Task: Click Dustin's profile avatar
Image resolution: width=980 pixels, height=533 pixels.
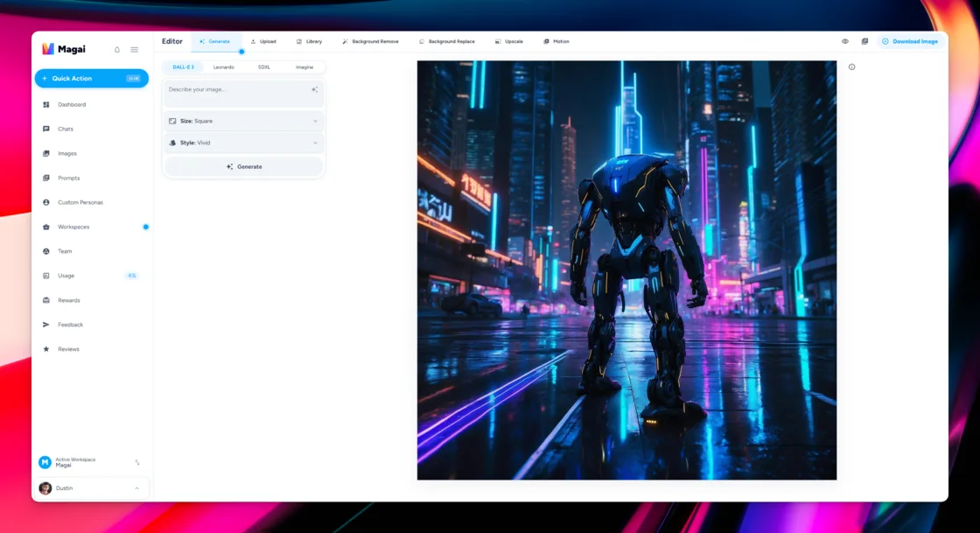Action: click(45, 488)
